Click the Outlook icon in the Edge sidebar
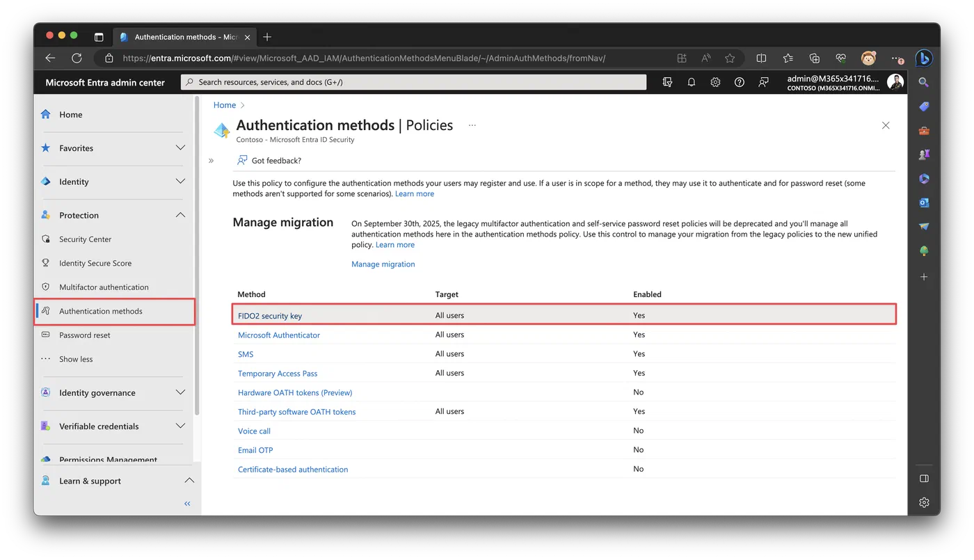 924,202
